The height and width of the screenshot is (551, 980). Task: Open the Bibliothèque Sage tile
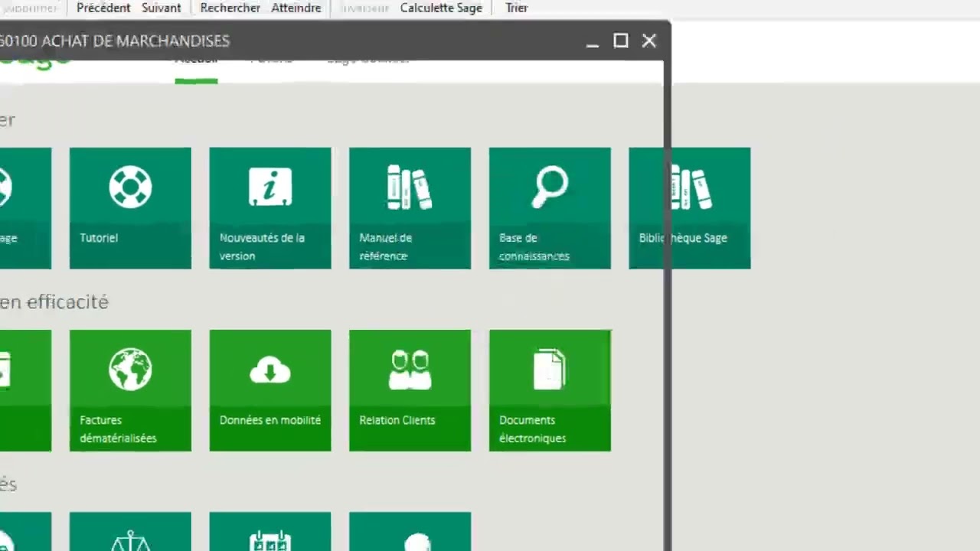point(690,208)
